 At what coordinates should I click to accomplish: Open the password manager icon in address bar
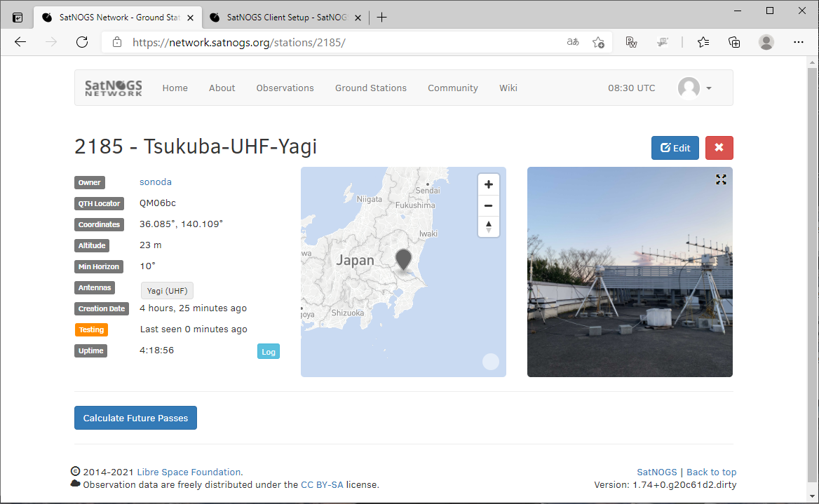[631, 42]
